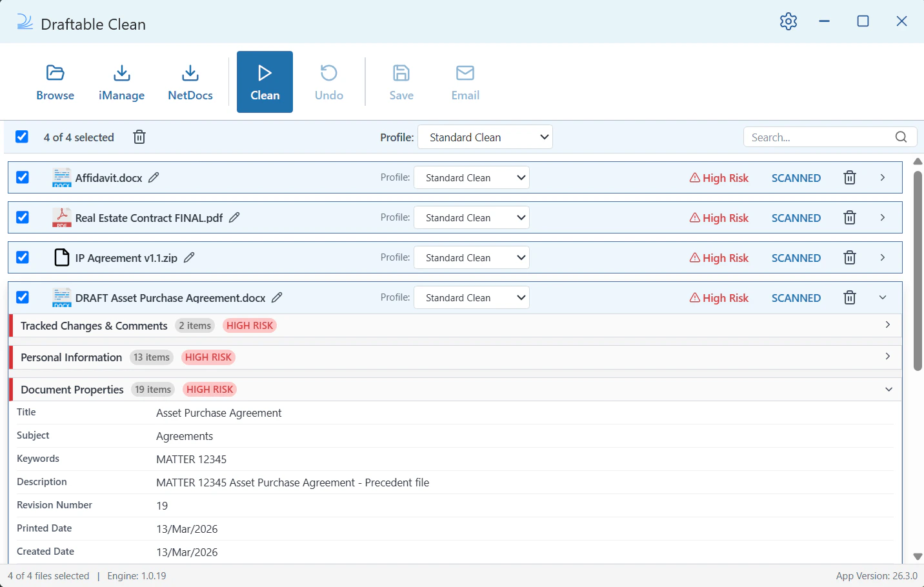Image resolution: width=924 pixels, height=587 pixels.
Task: Collapse the Document Properties section
Action: 888,389
